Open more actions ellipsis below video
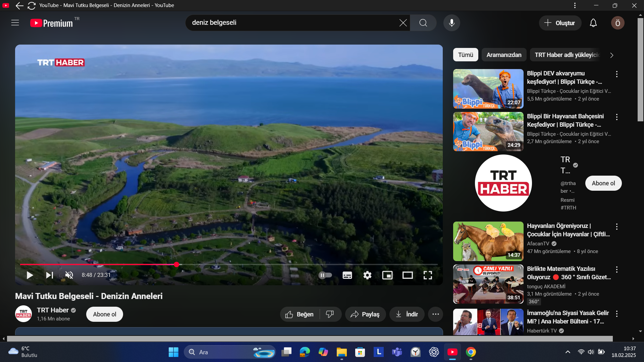This screenshot has width=644, height=362. pyautogui.click(x=435, y=314)
